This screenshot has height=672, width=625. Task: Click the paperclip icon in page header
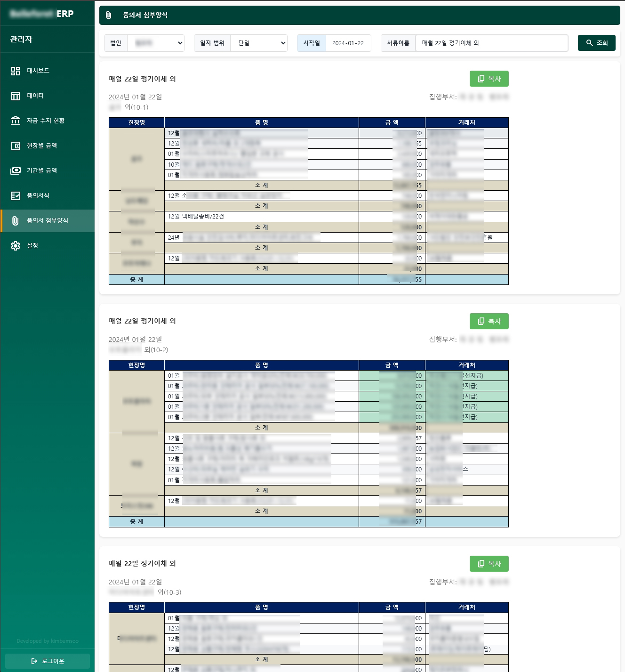point(108,15)
